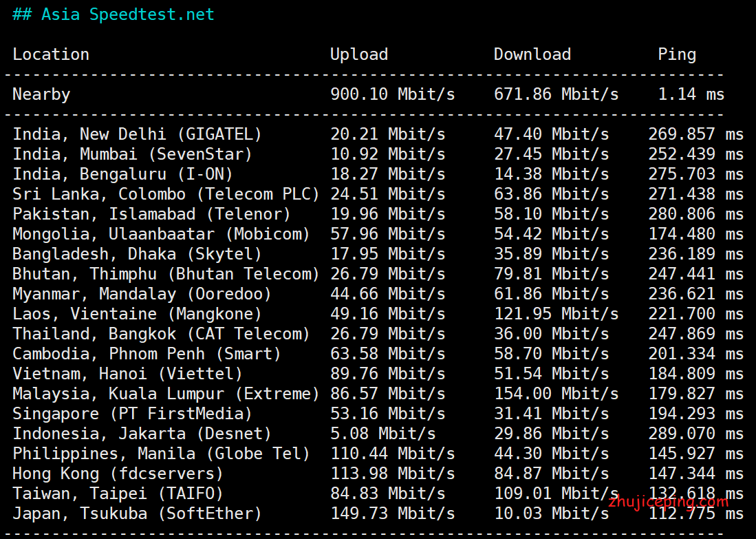756x539 pixels.
Task: Click the 671.86 Mbit/s download value
Action: click(x=557, y=94)
